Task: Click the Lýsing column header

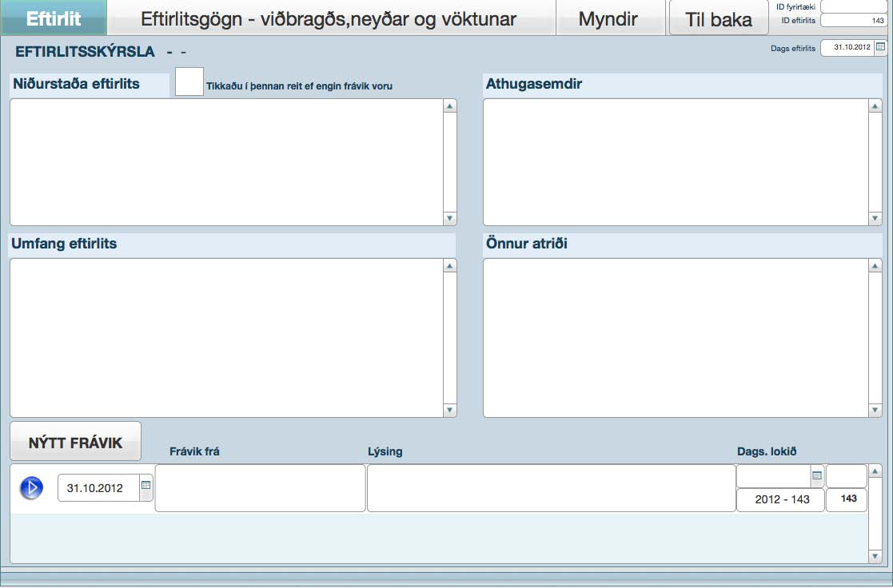Action: point(385,451)
